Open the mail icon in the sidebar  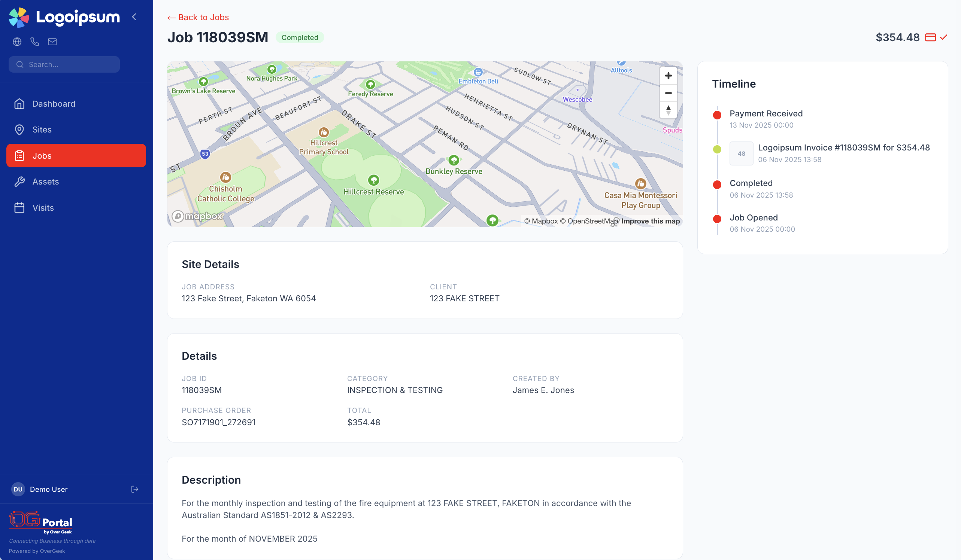(x=52, y=42)
